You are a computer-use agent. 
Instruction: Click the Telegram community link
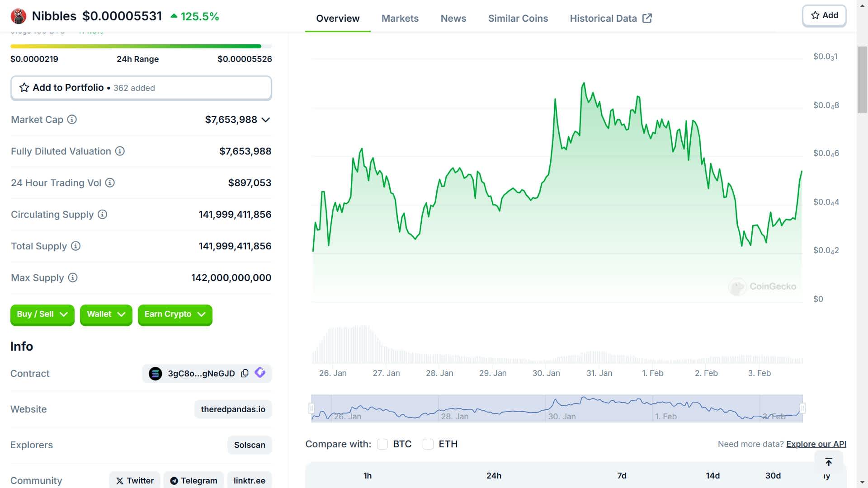click(x=193, y=480)
